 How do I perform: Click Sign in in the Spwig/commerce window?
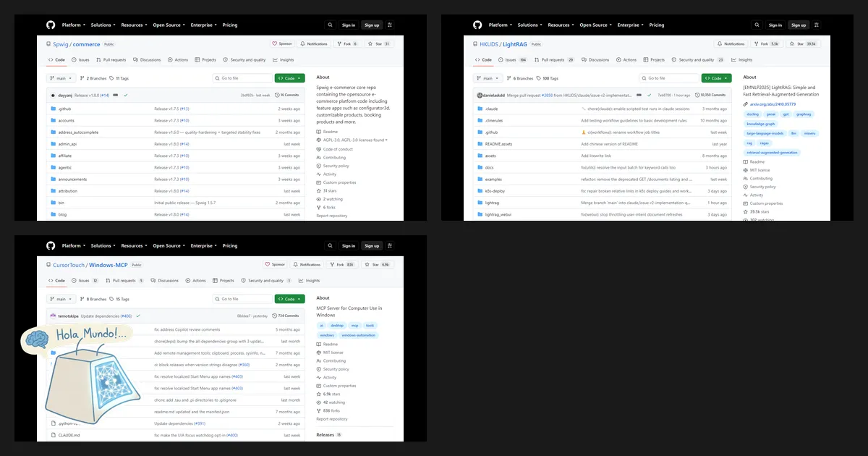(349, 25)
